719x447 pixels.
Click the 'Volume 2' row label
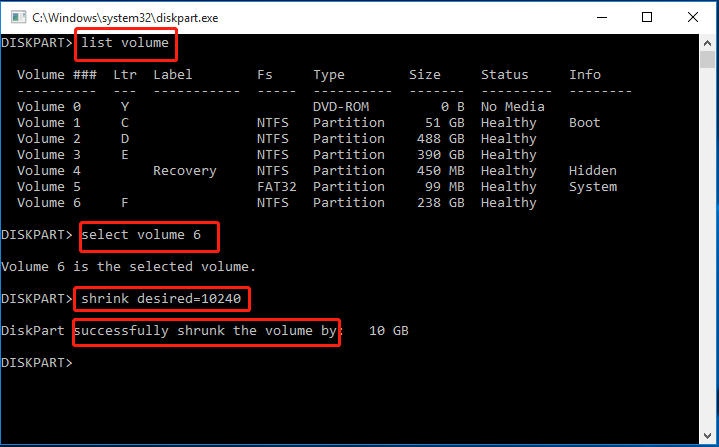pos(49,139)
